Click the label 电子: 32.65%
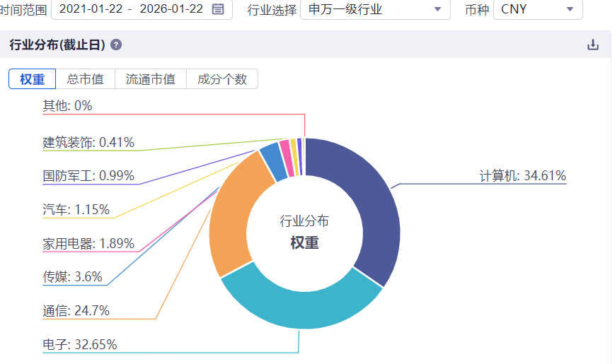Screen dimensions: 615x364 pos(80,344)
